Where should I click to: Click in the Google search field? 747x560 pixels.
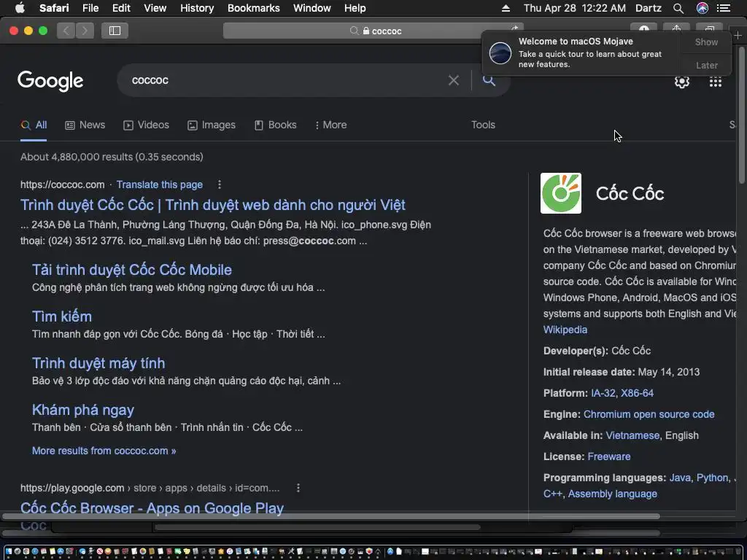tap(286, 80)
